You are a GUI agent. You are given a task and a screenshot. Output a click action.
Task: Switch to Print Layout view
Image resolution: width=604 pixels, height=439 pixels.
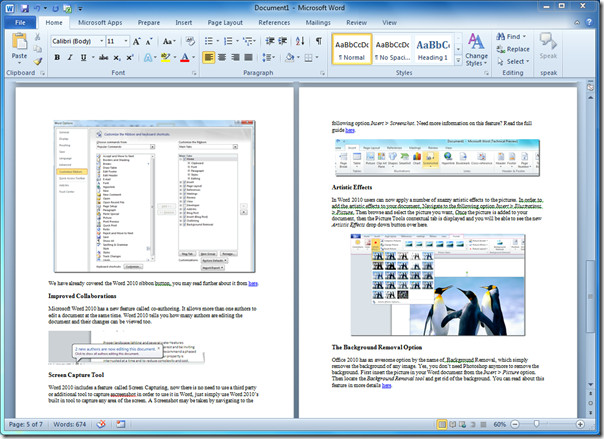pos(442,424)
